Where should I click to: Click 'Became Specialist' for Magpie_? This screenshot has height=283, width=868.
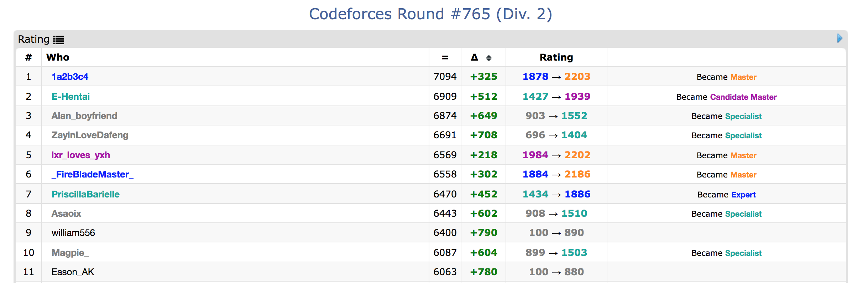(x=726, y=253)
